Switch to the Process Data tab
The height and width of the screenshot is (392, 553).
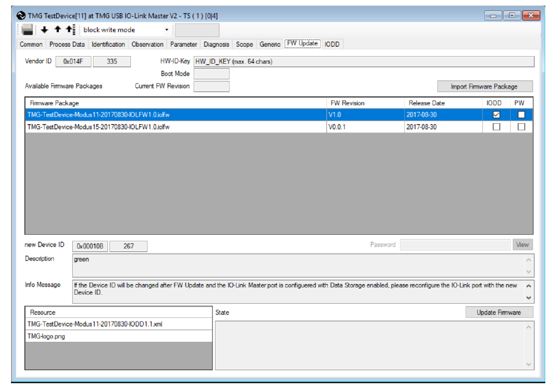(x=67, y=45)
